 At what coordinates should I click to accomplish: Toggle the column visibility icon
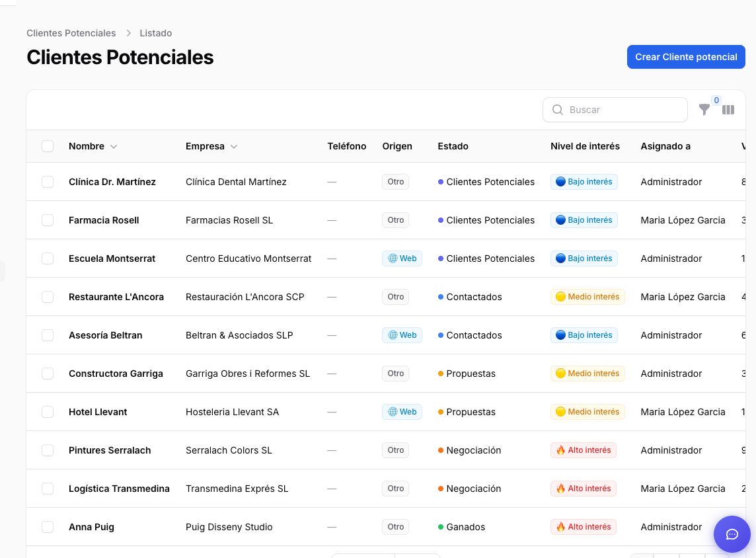(728, 110)
